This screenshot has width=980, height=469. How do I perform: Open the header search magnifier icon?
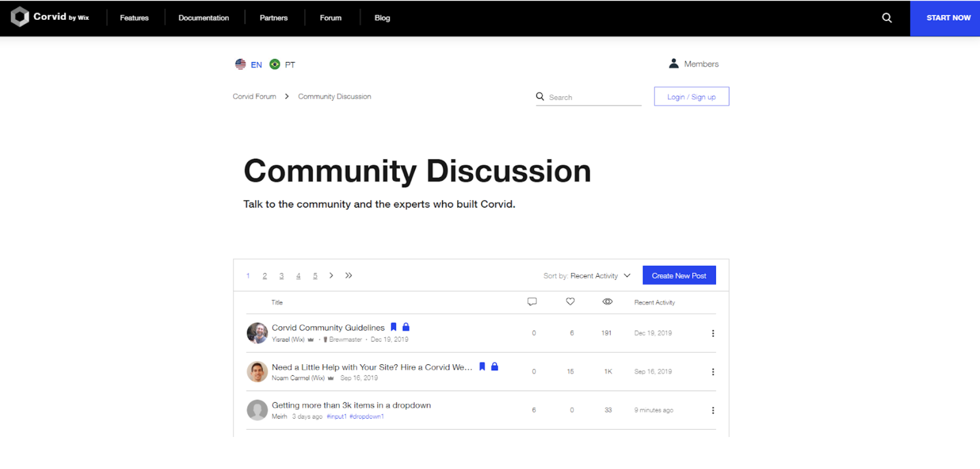pos(886,18)
